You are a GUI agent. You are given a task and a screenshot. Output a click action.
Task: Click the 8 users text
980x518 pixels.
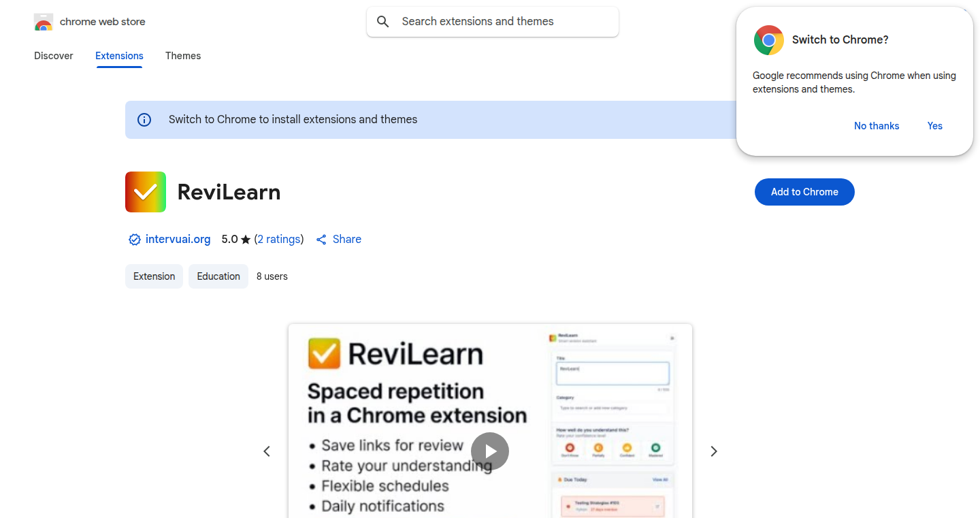tap(272, 276)
